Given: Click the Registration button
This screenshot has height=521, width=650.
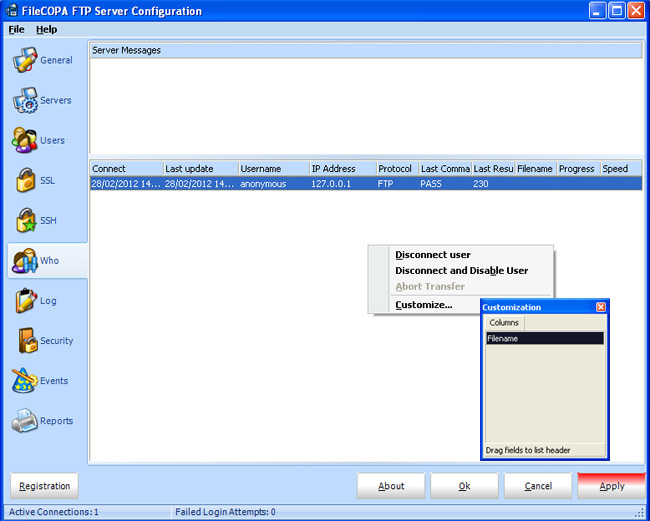Looking at the screenshot, I should point(44,486).
